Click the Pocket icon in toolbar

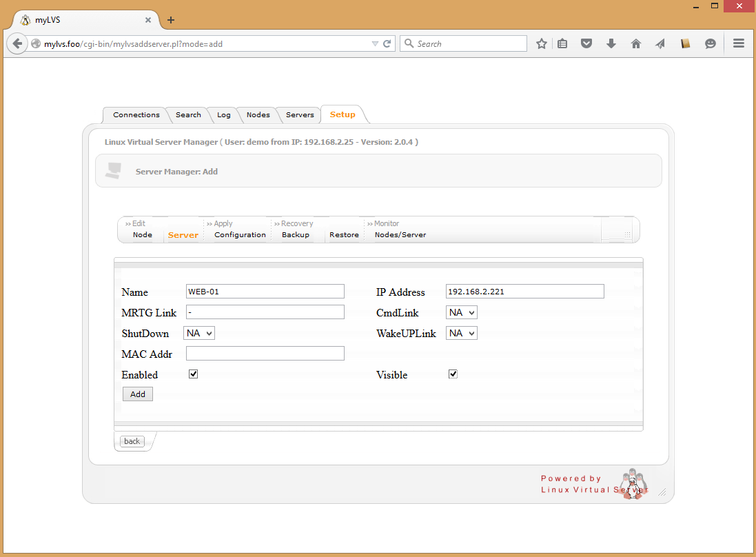pyautogui.click(x=586, y=43)
